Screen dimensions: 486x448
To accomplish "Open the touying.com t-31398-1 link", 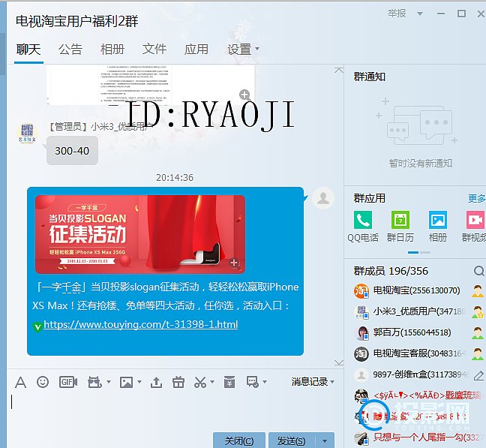I will (x=141, y=325).
